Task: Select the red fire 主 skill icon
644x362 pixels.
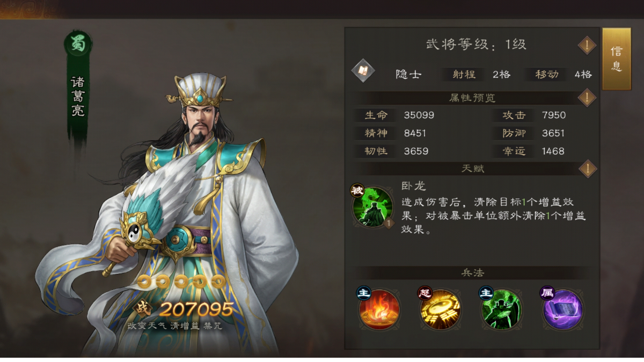Action: click(378, 309)
